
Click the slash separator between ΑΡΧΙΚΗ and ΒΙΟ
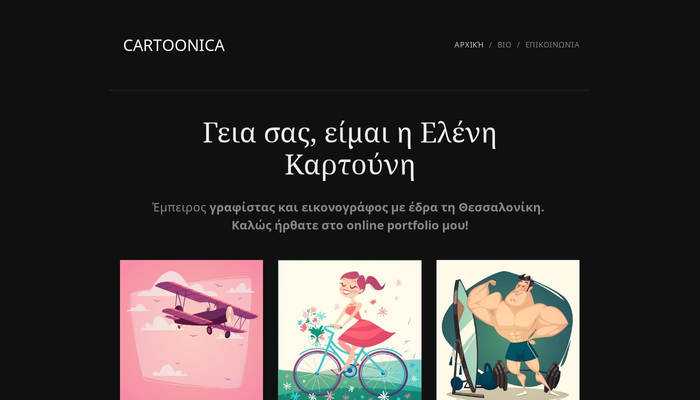490,45
